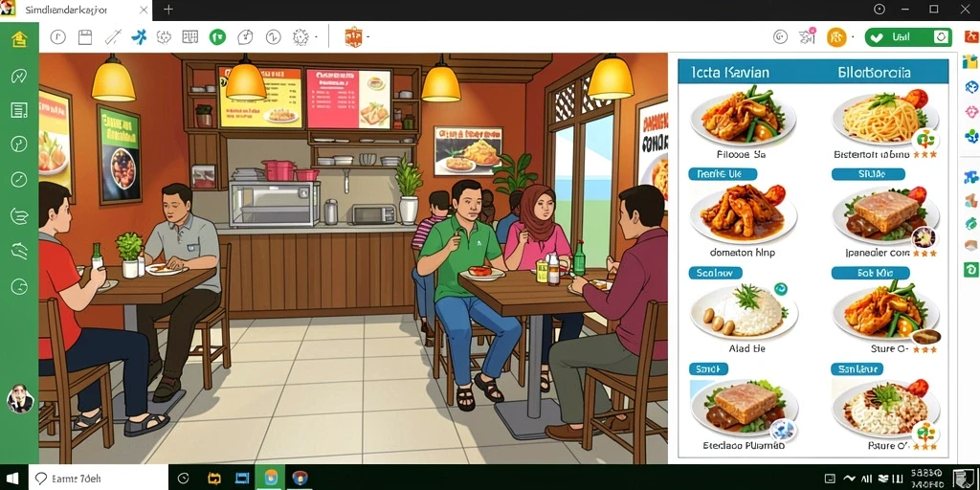Click the calendar page icon in the toolbar
This screenshot has width=980, height=490.
[85, 37]
